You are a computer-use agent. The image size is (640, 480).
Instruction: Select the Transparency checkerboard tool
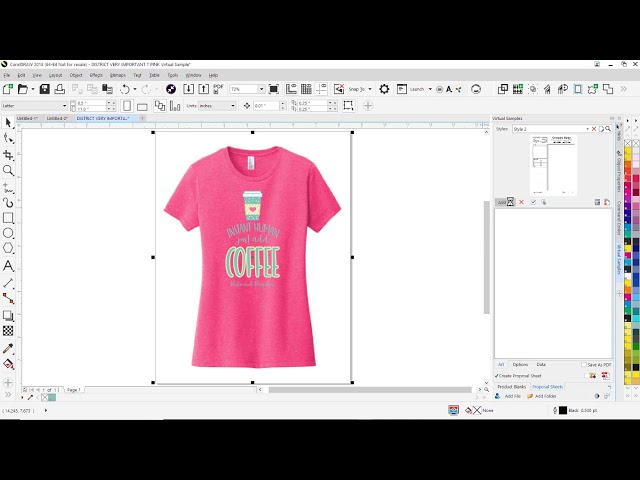click(8, 331)
